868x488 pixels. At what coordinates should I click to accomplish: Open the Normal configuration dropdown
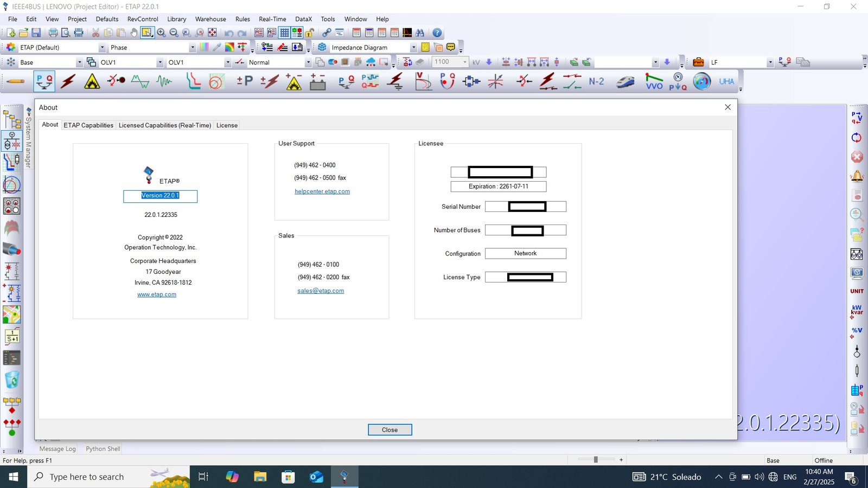point(308,62)
